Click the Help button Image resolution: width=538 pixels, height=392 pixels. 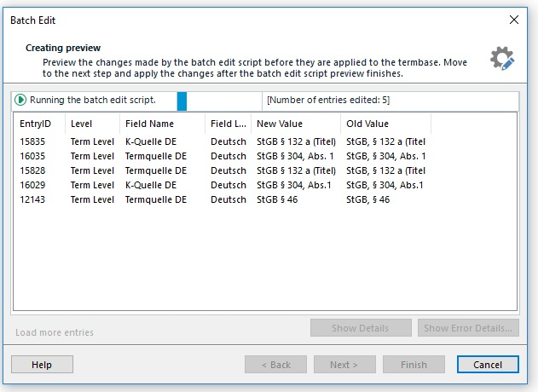pyautogui.click(x=42, y=364)
